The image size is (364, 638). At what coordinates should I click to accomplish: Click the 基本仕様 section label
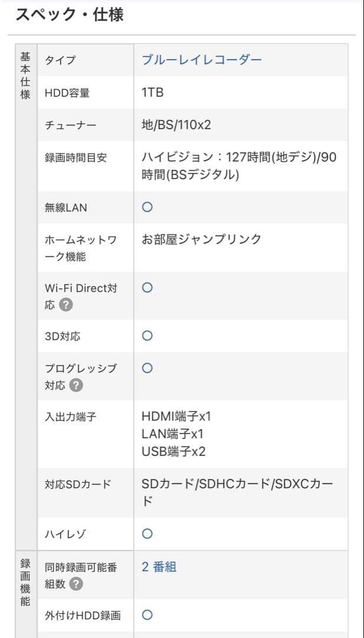(x=25, y=75)
